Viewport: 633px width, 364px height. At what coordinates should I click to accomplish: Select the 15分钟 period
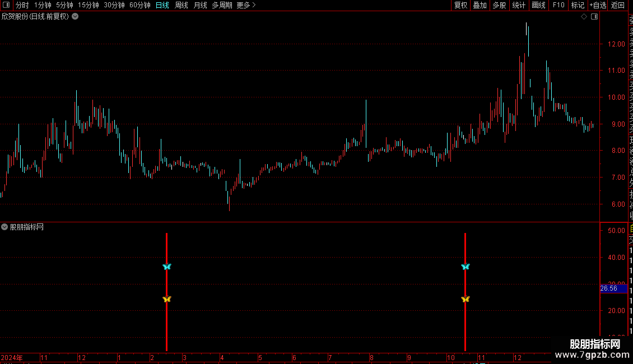[89, 5]
